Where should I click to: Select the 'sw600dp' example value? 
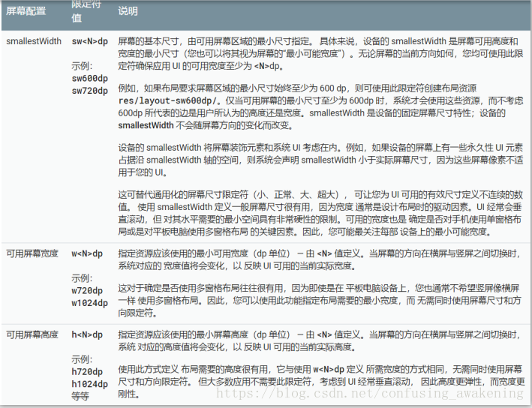tap(89, 78)
